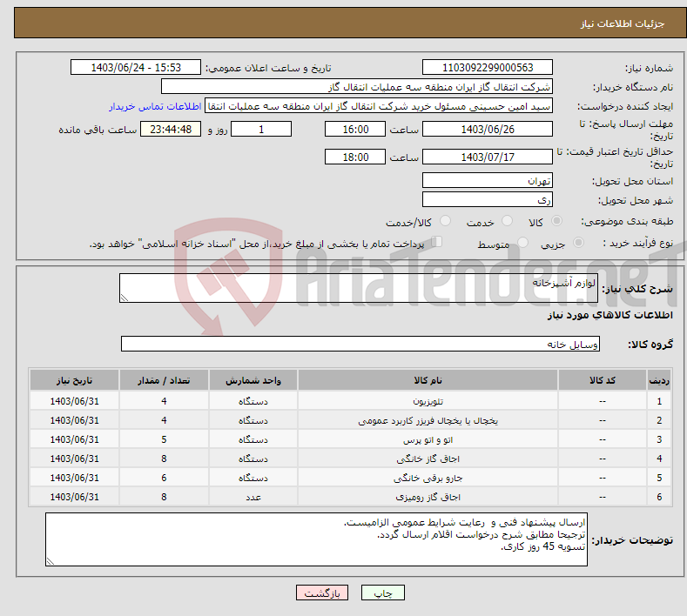Click the remaining time 23:44:48 field
The width and height of the screenshot is (687, 616).
click(171, 129)
